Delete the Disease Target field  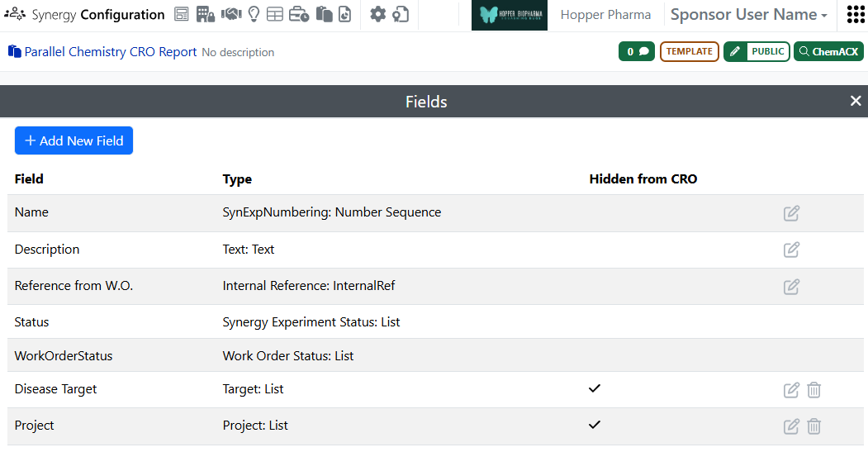click(813, 390)
